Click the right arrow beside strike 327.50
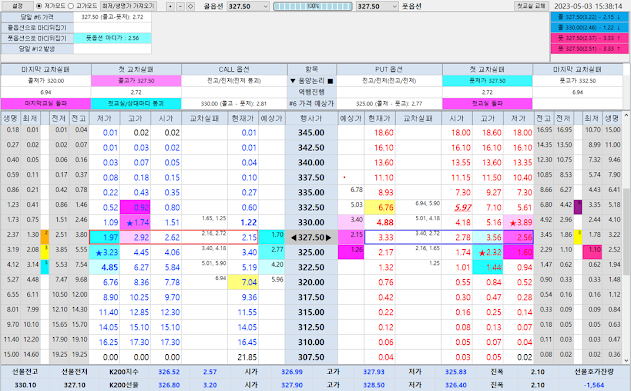Screen dimensions: 631x391 (x=328, y=238)
